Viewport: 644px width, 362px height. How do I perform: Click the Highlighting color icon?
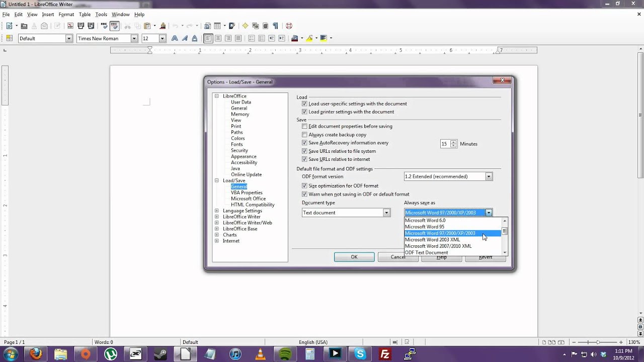pos(309,38)
